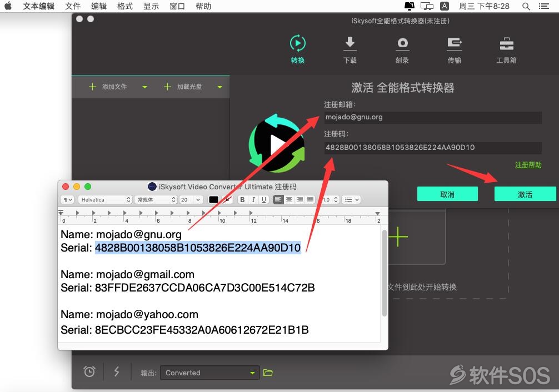Expand the Load Disc dropdown arrow
Viewport: 559px width, 392px height.
click(219, 87)
